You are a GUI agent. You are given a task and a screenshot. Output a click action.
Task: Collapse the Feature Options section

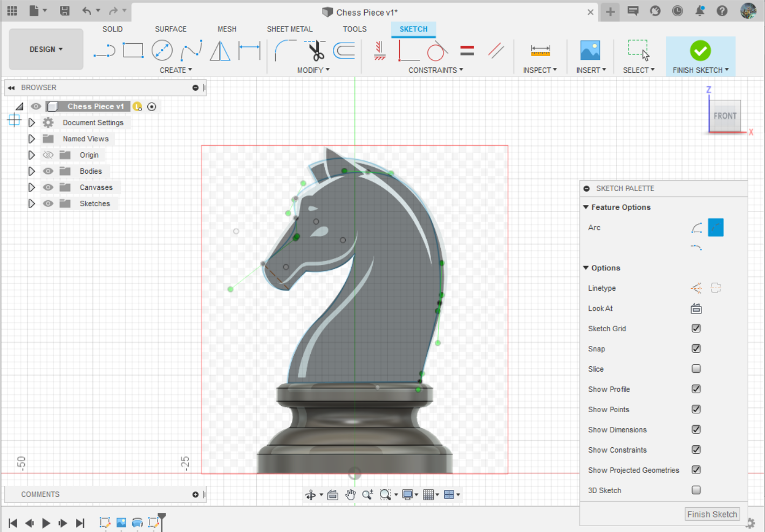coord(586,207)
